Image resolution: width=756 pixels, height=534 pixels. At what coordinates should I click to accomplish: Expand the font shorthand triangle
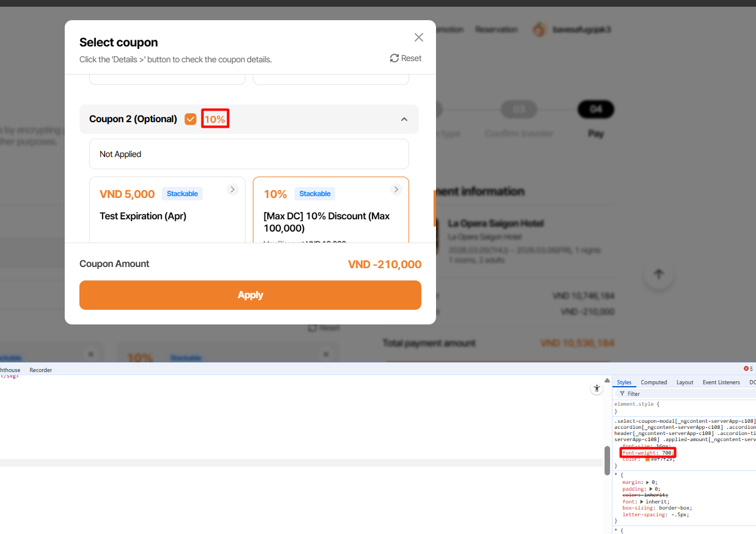642,502
